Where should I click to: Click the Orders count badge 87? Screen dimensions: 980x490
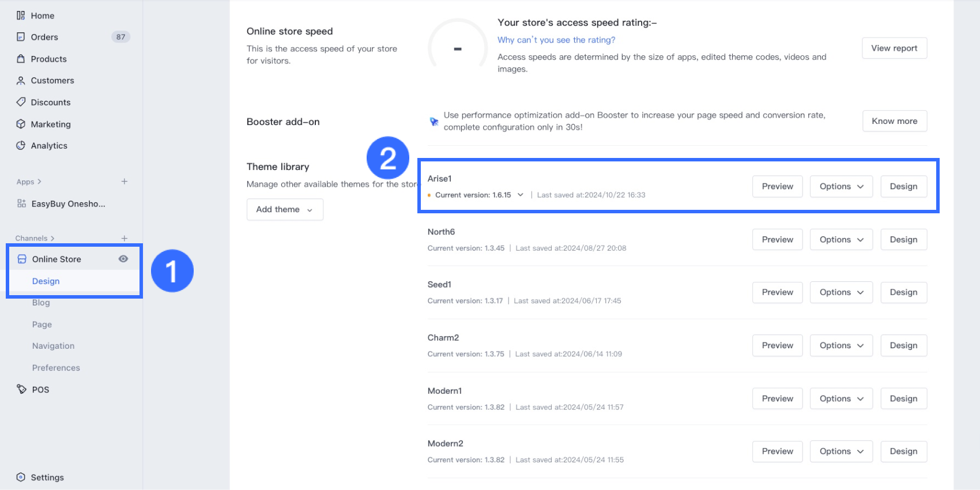(120, 37)
